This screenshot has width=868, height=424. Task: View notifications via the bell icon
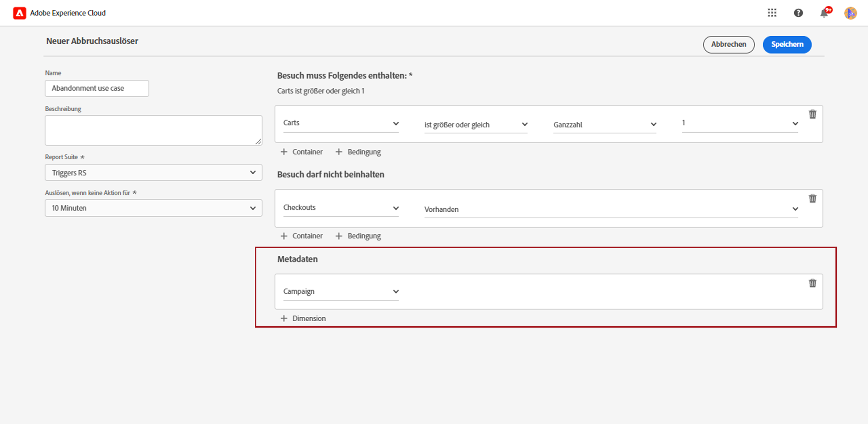click(x=824, y=13)
